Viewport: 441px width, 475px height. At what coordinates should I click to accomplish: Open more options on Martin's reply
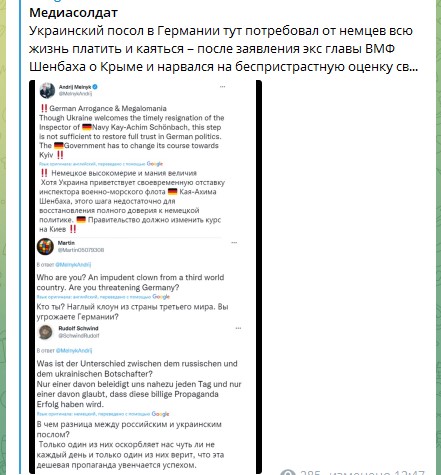[234, 243]
